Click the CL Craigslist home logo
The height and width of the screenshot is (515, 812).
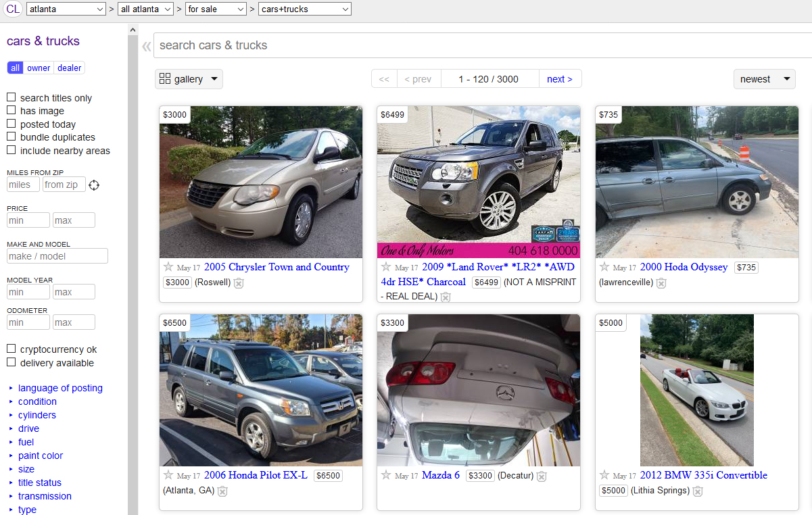click(x=13, y=9)
